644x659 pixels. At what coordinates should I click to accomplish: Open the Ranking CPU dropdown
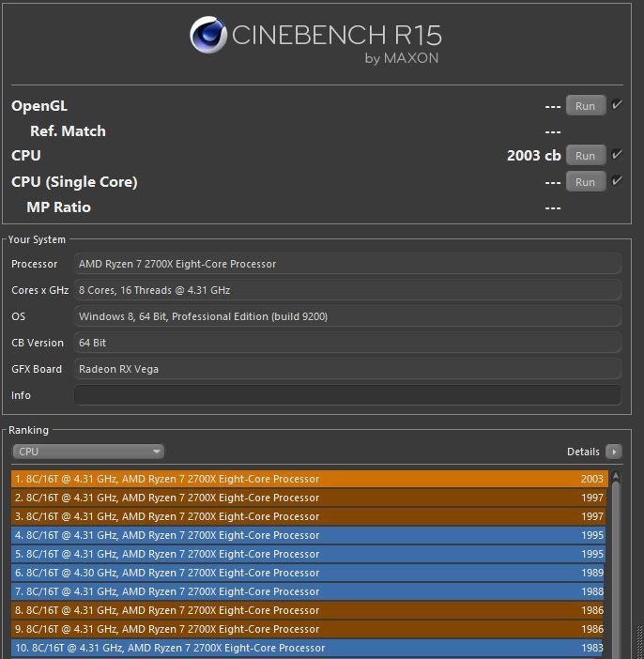click(88, 452)
